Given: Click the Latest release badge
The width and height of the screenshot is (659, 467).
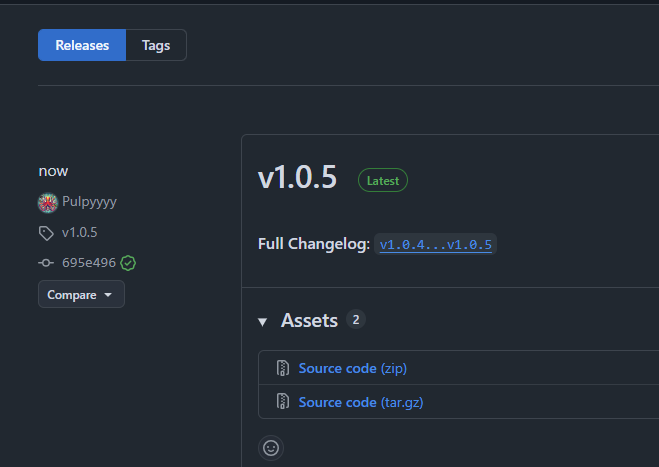Looking at the screenshot, I should pos(383,181).
